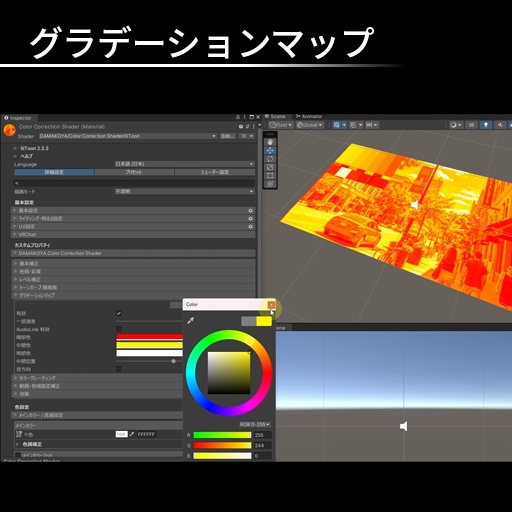Open gear menu on ライティング row
Image resolution: width=512 pixels, height=512 pixels.
click(x=250, y=219)
